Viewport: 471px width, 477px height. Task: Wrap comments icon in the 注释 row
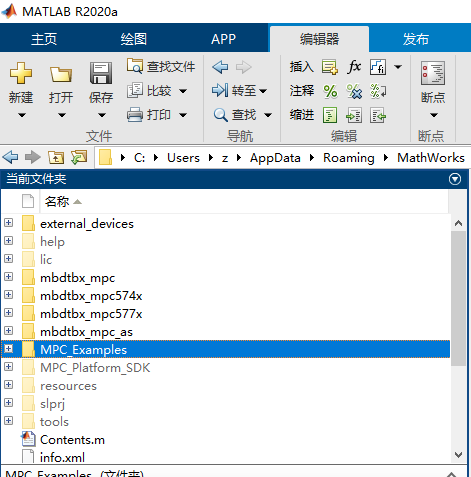coord(378,91)
